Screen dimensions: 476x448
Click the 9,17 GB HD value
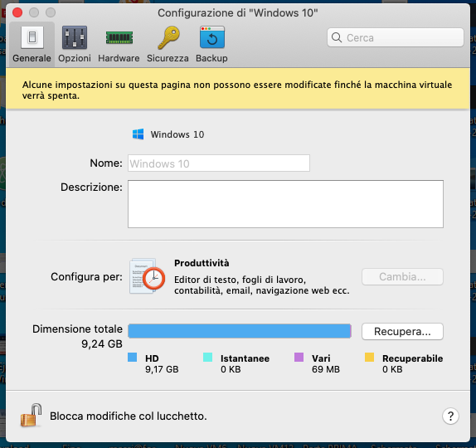click(x=162, y=369)
